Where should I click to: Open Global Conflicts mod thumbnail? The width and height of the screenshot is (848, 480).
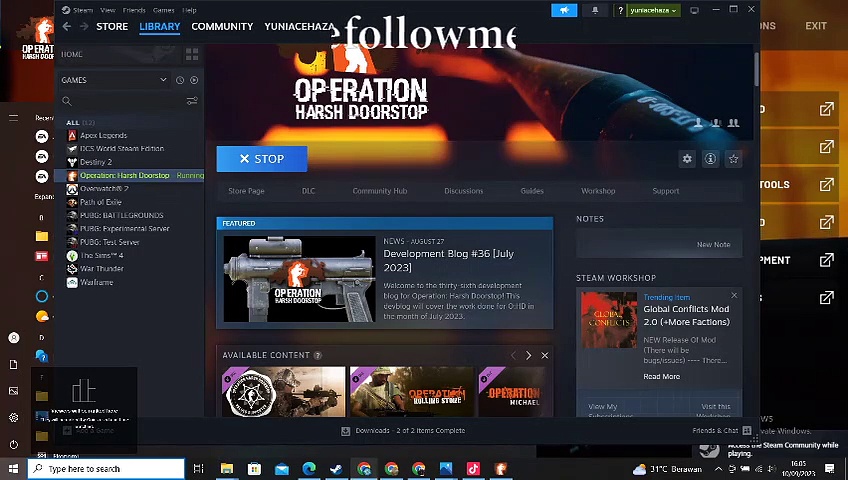pyautogui.click(x=609, y=320)
